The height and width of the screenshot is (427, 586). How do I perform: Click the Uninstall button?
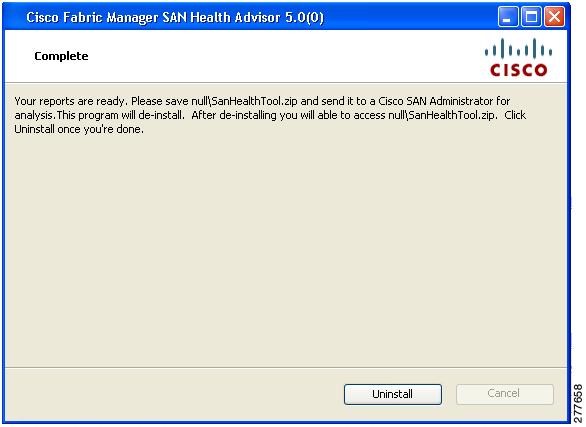393,394
